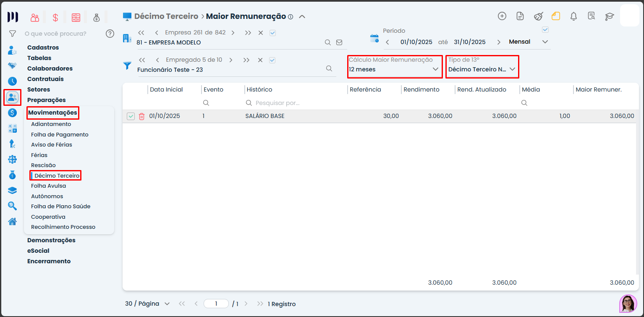Advance to the next period
This screenshot has width=644, height=317.
(x=499, y=42)
